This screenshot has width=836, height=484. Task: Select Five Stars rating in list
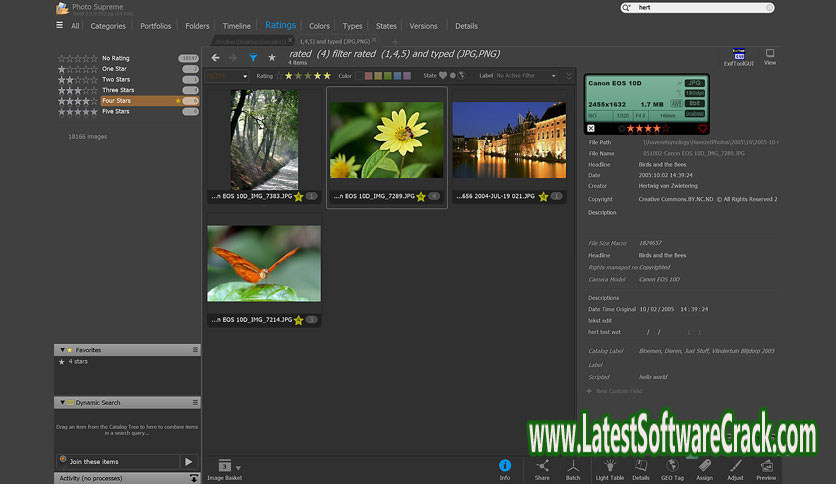tap(115, 111)
